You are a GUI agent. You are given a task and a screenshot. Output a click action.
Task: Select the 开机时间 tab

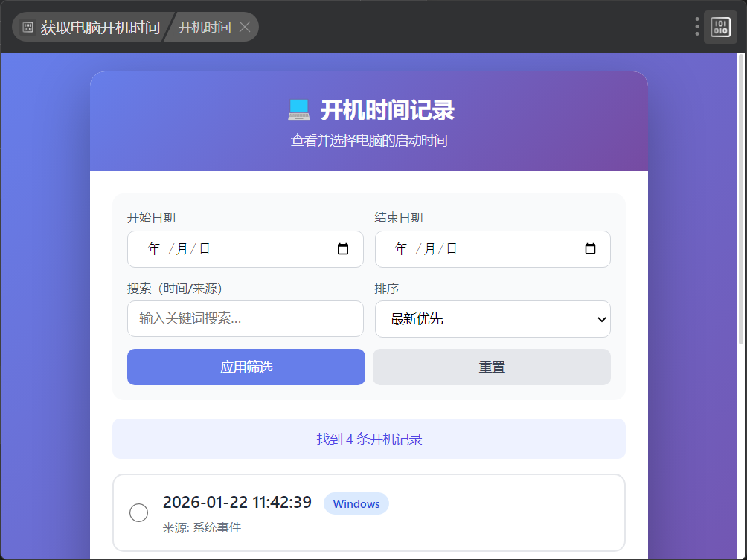click(x=204, y=28)
